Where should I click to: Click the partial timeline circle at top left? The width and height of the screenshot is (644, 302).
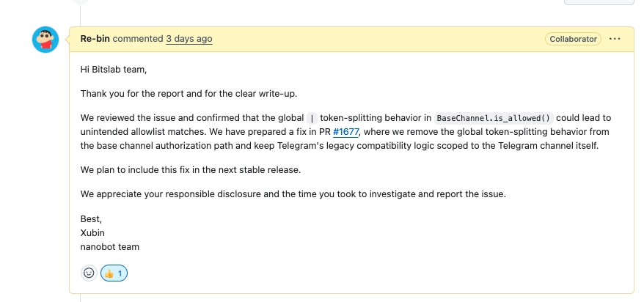(x=81, y=2)
